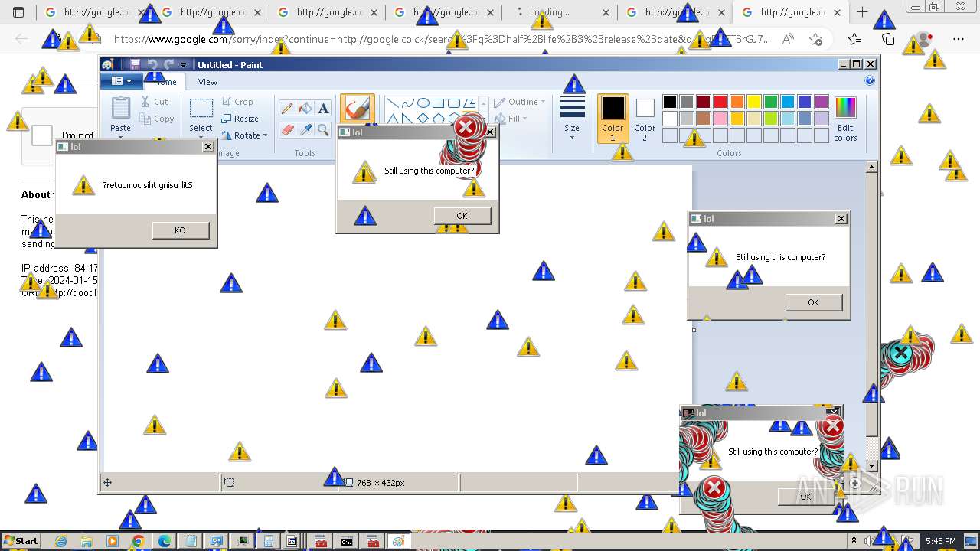980x551 pixels.
Task: Open Internet Explorer from the taskbar
Action: [60, 541]
